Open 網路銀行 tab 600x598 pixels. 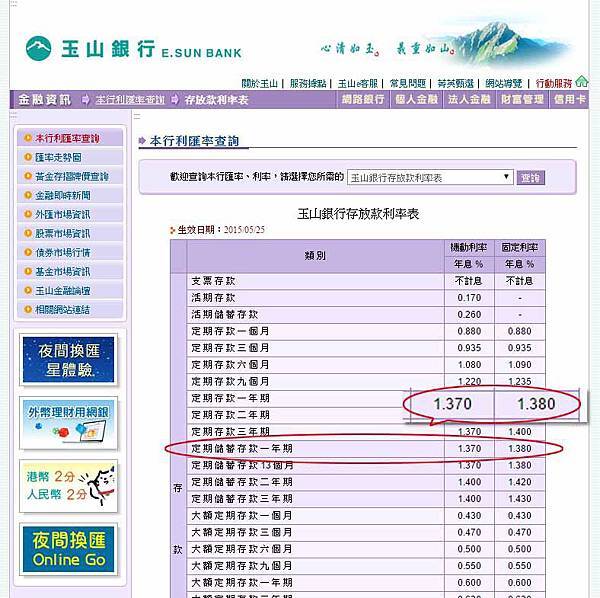click(363, 99)
